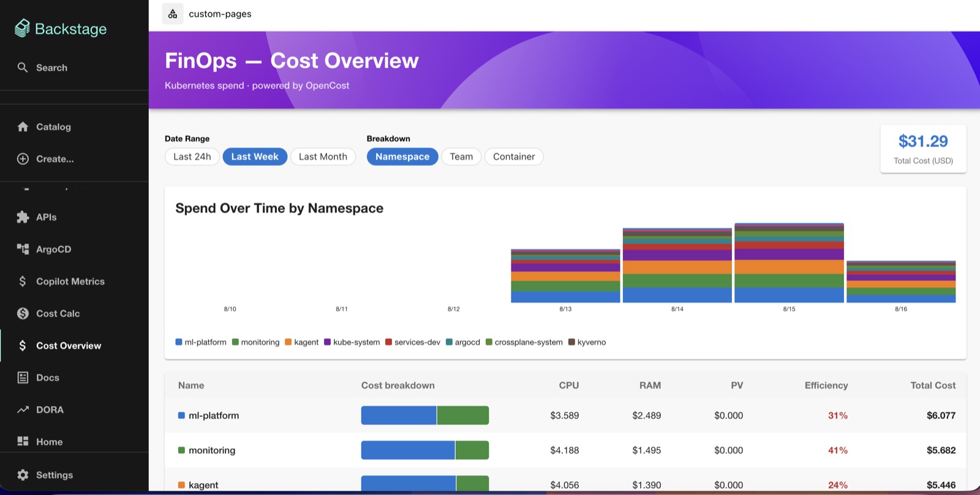Click the Create plus-circle icon
This screenshot has height=495, width=980.
pyautogui.click(x=23, y=159)
